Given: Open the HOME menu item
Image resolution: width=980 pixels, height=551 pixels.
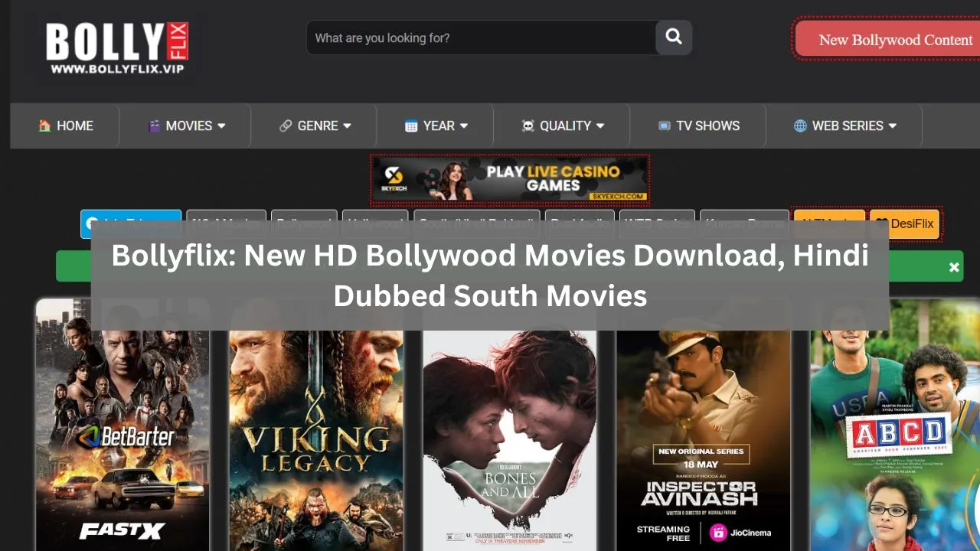Looking at the screenshot, I should [x=74, y=126].
